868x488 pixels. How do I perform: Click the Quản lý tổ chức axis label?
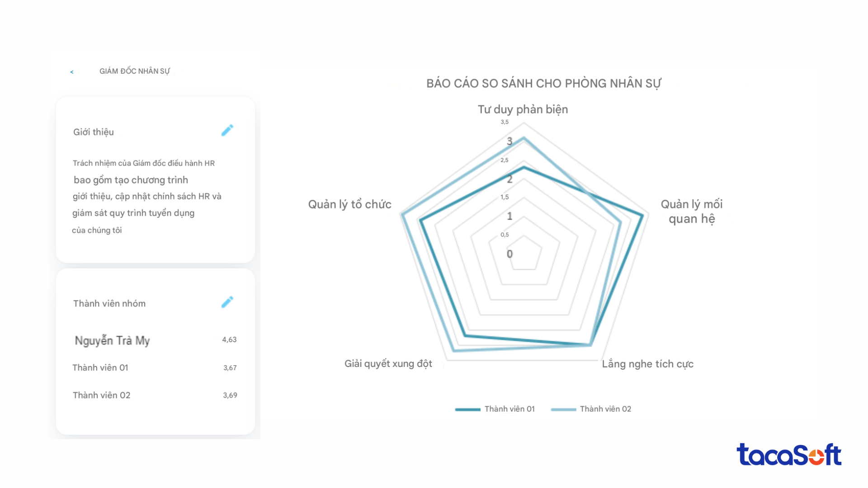(349, 205)
